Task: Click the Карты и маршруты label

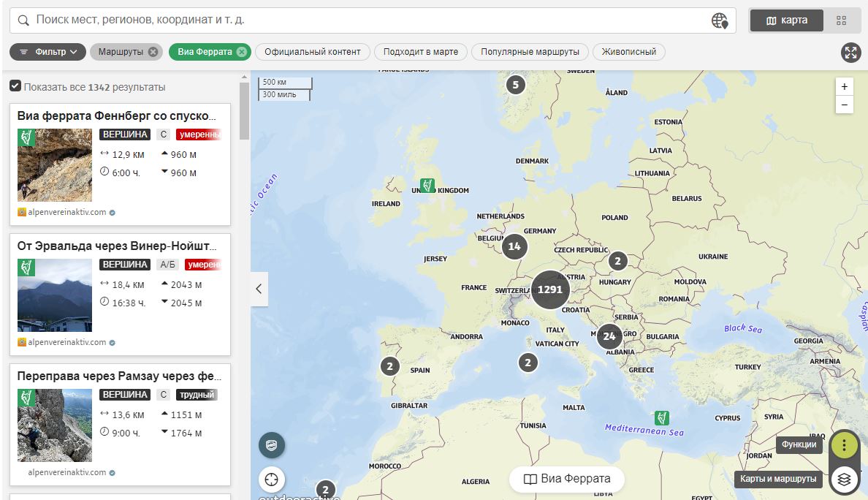Action: [778, 479]
